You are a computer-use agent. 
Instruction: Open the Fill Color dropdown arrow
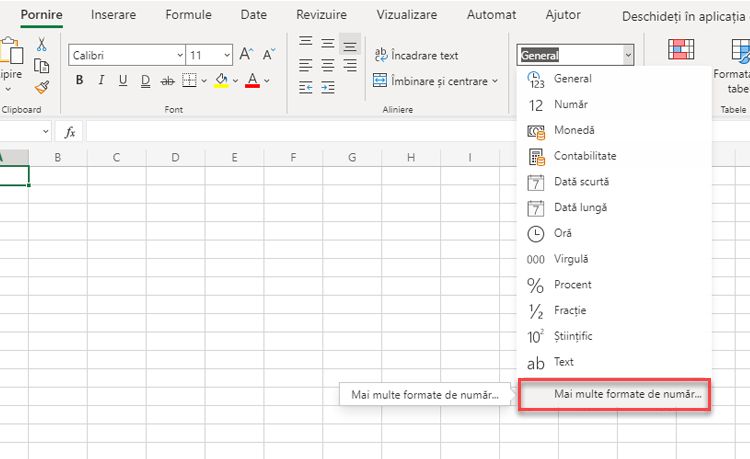235,81
